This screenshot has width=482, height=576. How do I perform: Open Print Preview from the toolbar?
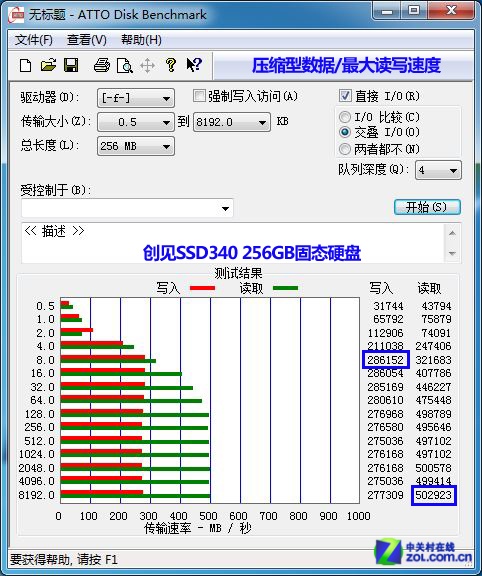[125, 66]
